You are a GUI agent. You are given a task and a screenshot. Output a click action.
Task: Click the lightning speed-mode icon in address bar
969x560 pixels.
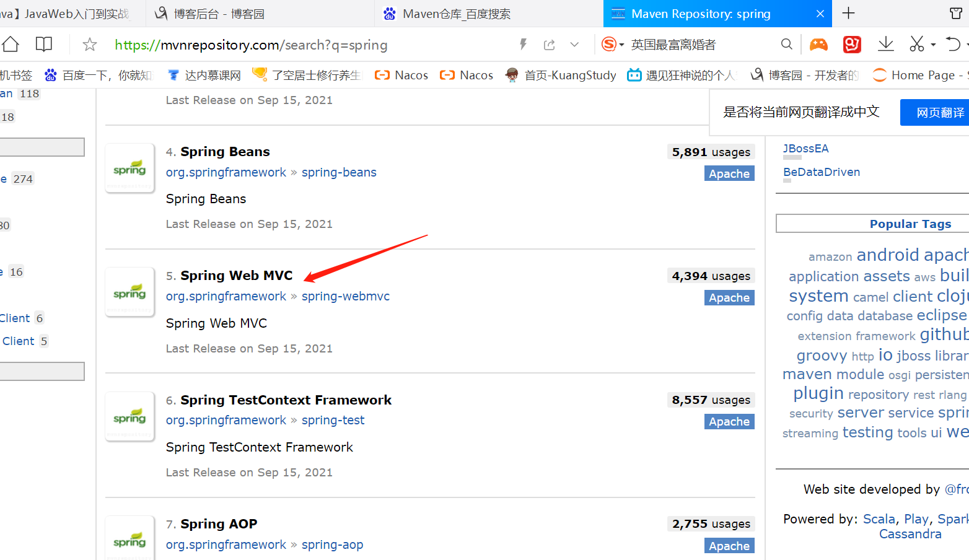point(524,44)
